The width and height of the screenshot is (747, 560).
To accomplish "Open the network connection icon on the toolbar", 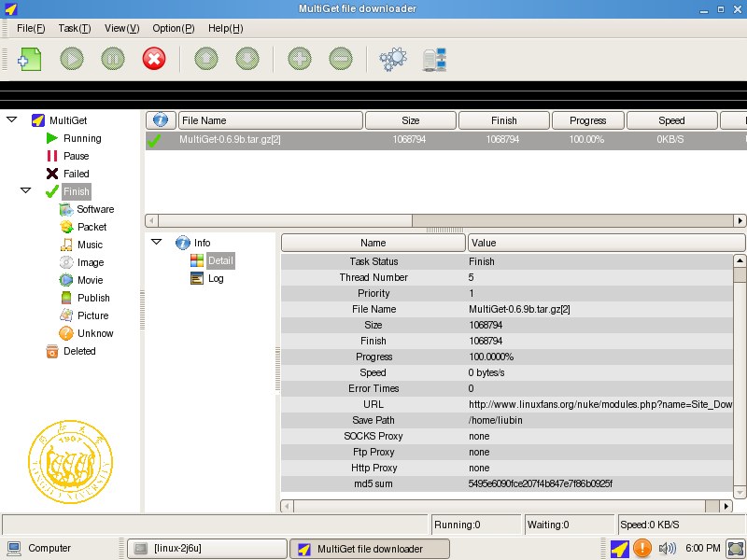I will click(x=431, y=58).
